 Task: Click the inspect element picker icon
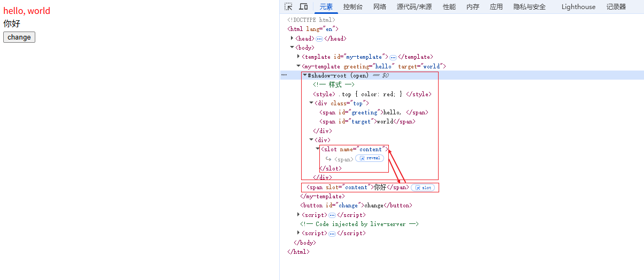tap(288, 7)
